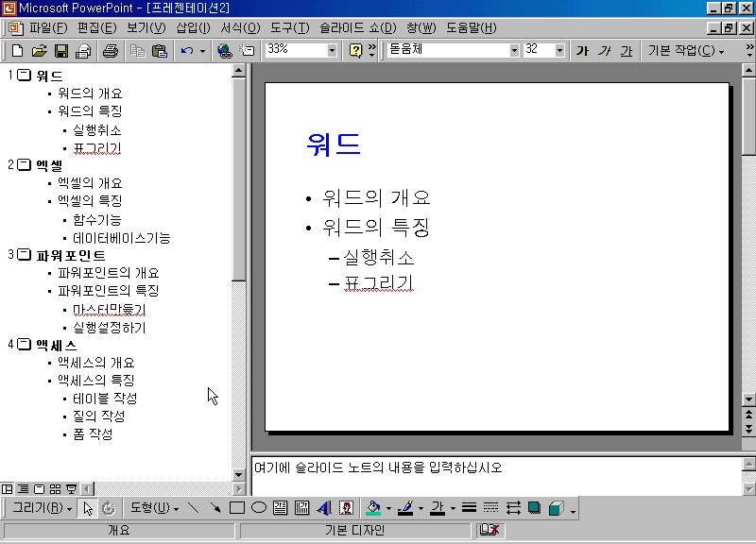Screen dimensions: 756x544
Task: Open the Arrow Style icon
Action: pyautogui.click(x=513, y=508)
